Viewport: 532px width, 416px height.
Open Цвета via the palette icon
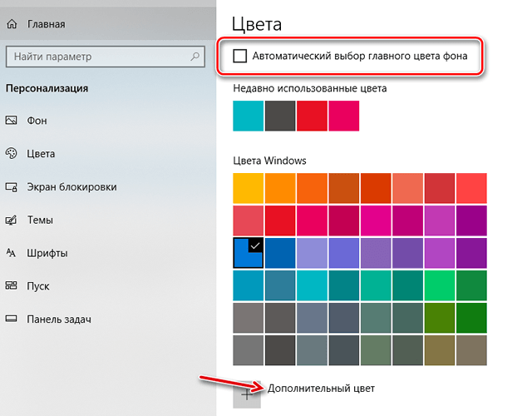click(x=11, y=153)
